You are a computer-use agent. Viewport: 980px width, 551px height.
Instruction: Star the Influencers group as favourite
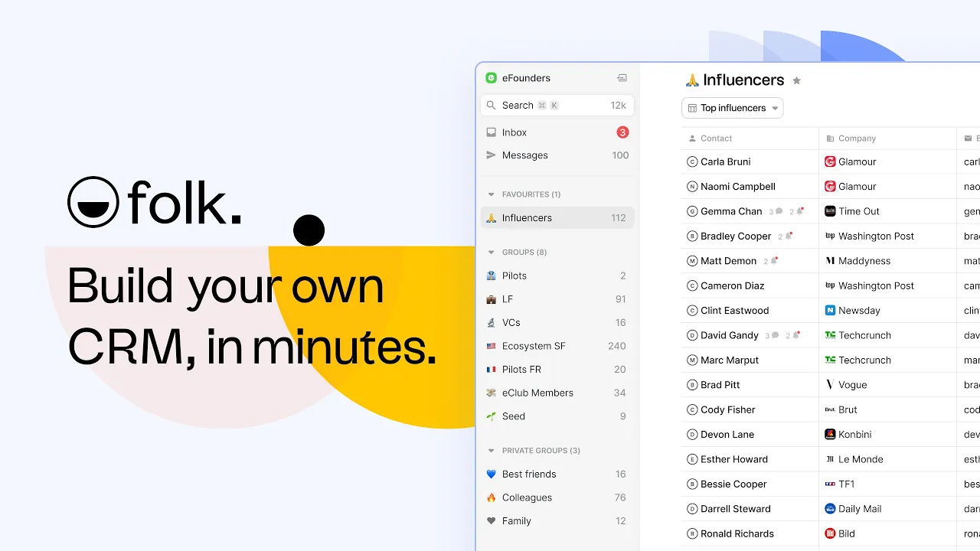click(x=796, y=80)
